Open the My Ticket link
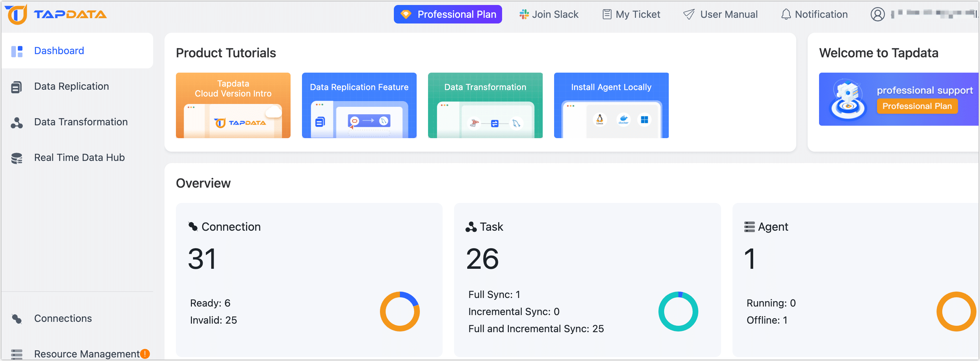The image size is (980, 361). [631, 15]
